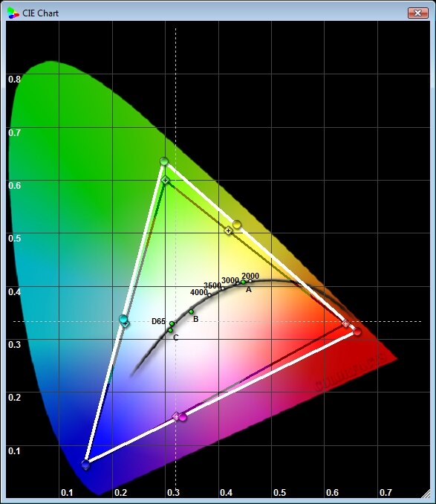Select the measured cyan secondary circle marker

[x=123, y=319]
